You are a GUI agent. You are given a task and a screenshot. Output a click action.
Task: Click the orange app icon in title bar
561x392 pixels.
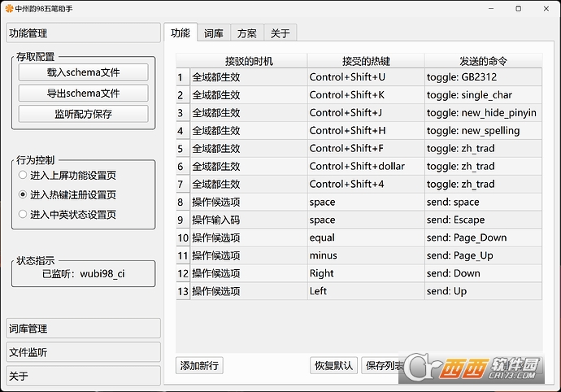9,9
